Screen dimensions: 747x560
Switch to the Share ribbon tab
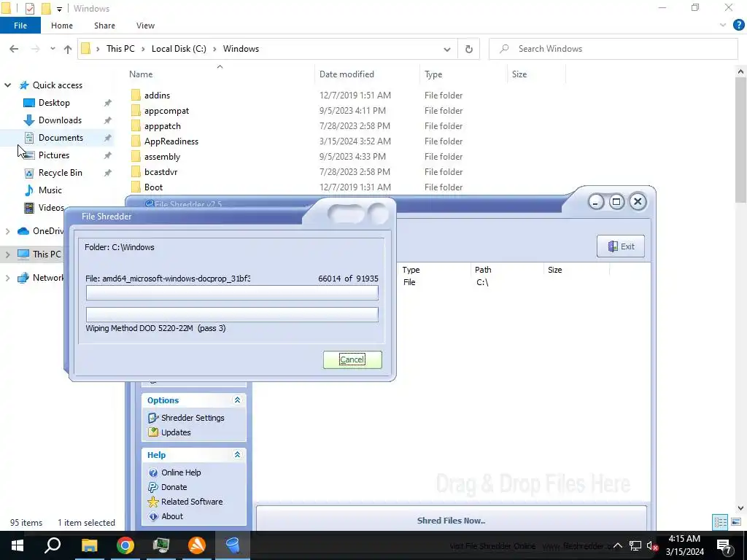pyautogui.click(x=104, y=26)
